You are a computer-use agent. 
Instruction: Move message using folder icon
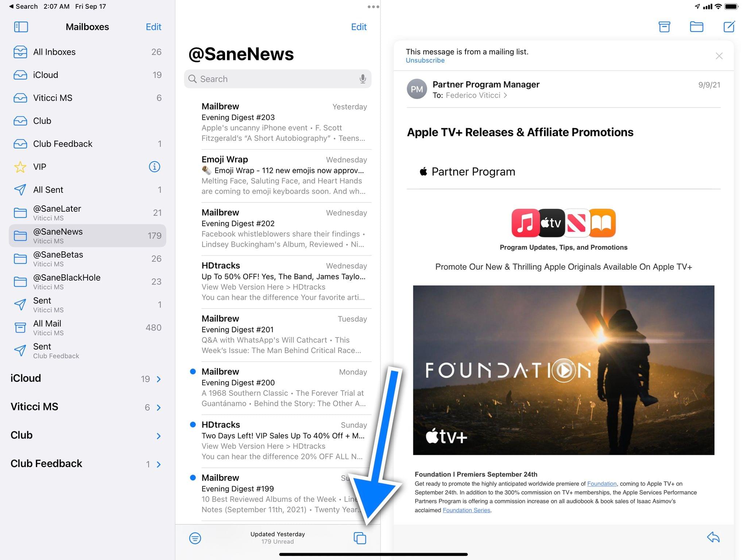point(696,27)
